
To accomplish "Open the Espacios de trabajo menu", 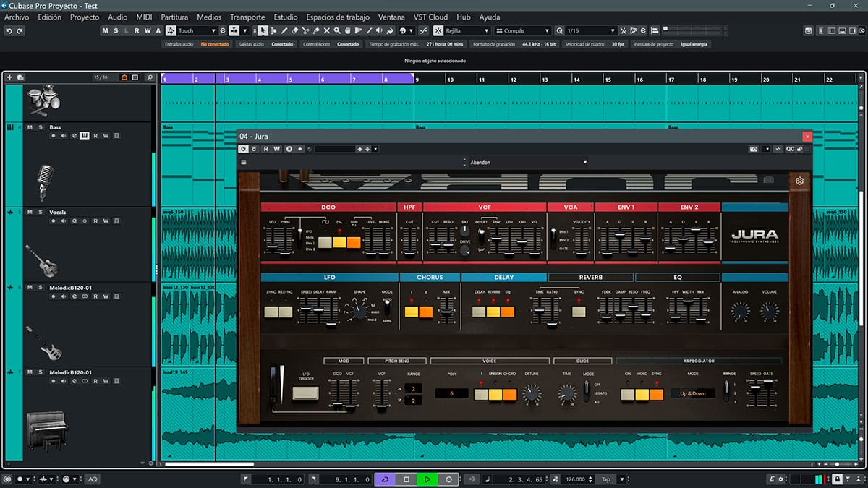I will [338, 17].
